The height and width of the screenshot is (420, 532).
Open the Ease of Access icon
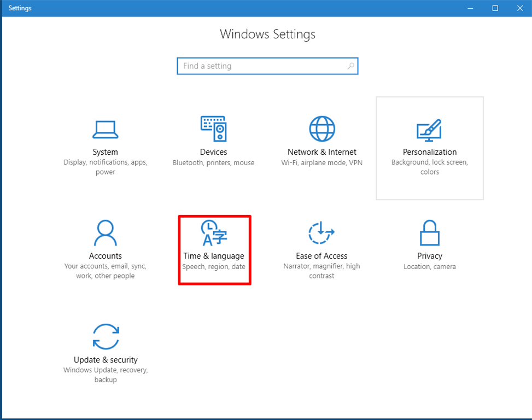(321, 233)
